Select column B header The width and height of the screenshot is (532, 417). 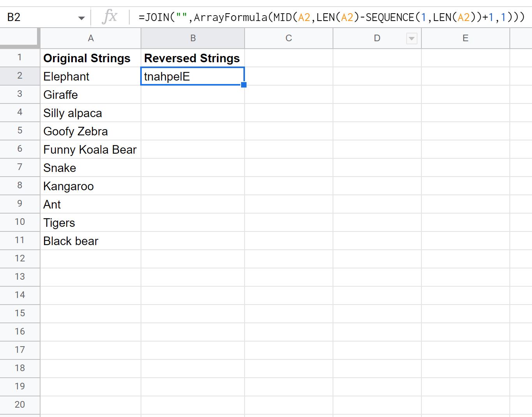click(193, 38)
